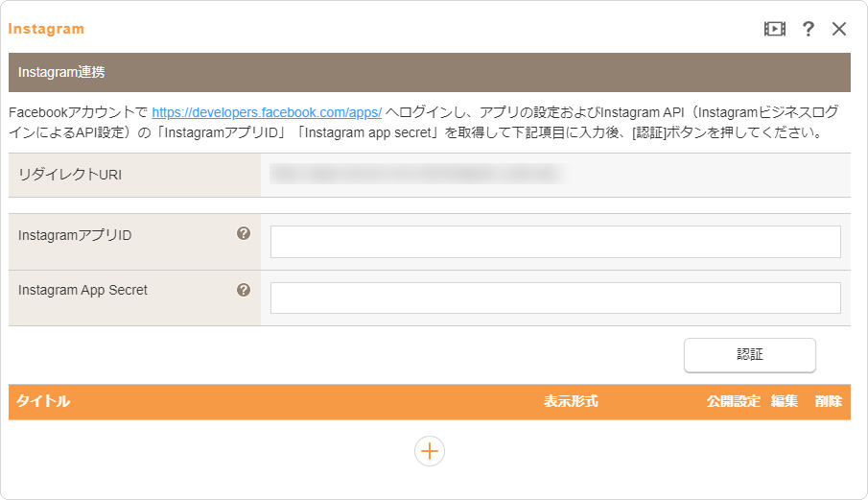Click the orange Instagram dialog title
The height and width of the screenshot is (500, 868).
coord(46,29)
